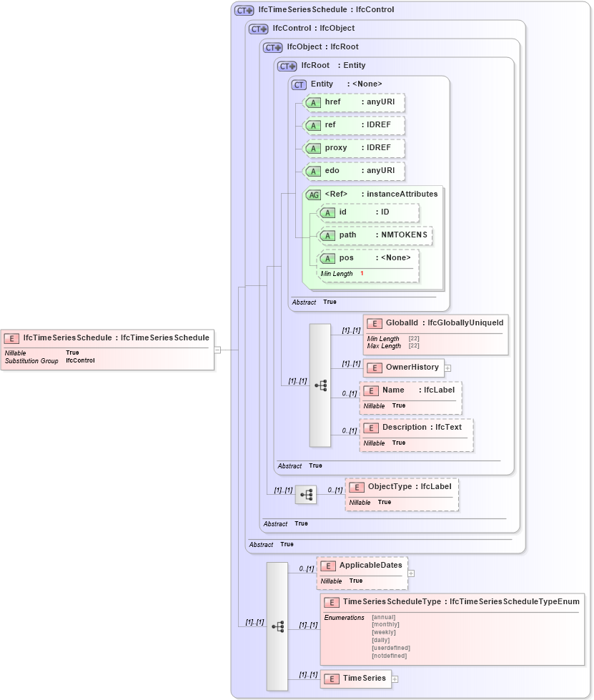Expand the TimeSeries element plus sign
594x700 pixels.
coord(394,679)
